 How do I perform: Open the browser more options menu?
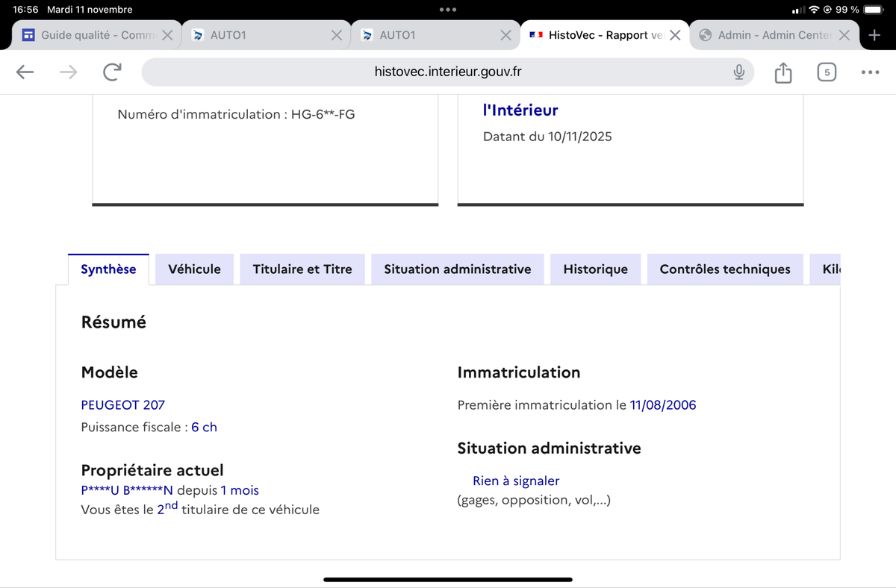870,72
